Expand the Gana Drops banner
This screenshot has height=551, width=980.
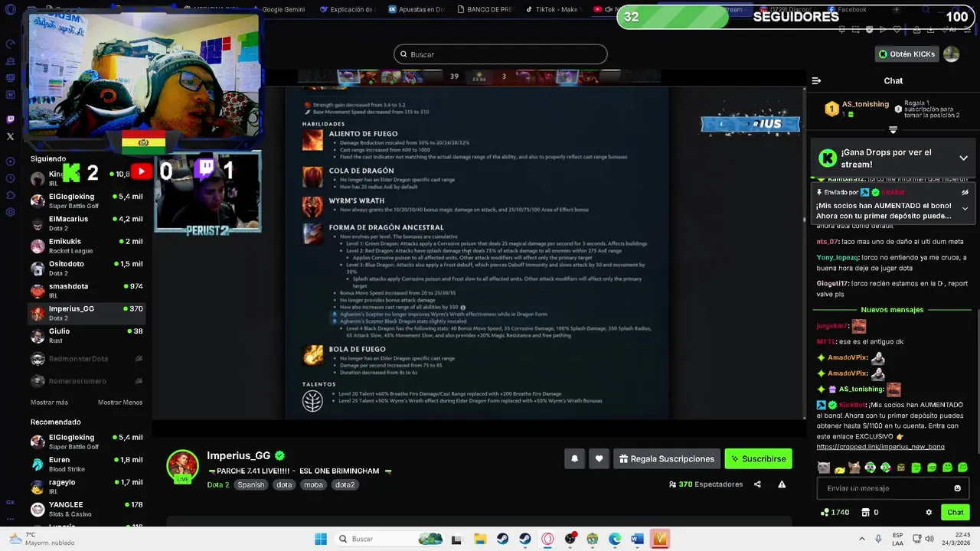pos(963,158)
